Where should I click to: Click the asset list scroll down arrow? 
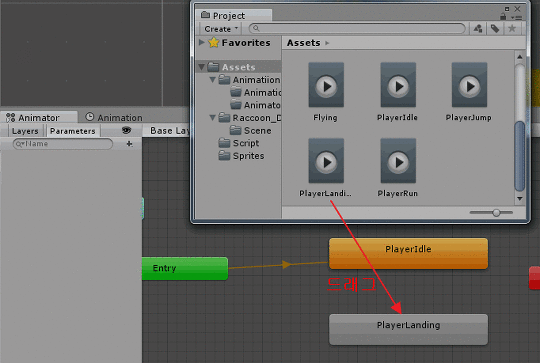coord(520,198)
